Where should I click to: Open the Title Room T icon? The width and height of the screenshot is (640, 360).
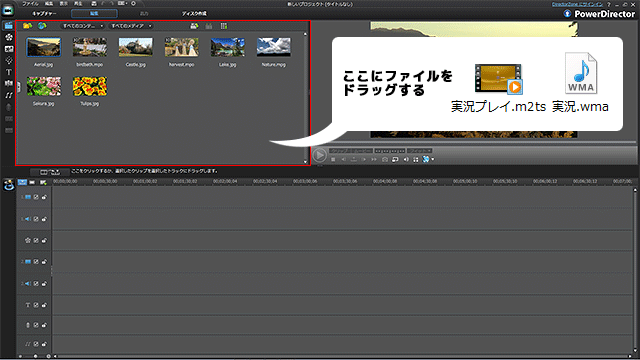pos(9,72)
